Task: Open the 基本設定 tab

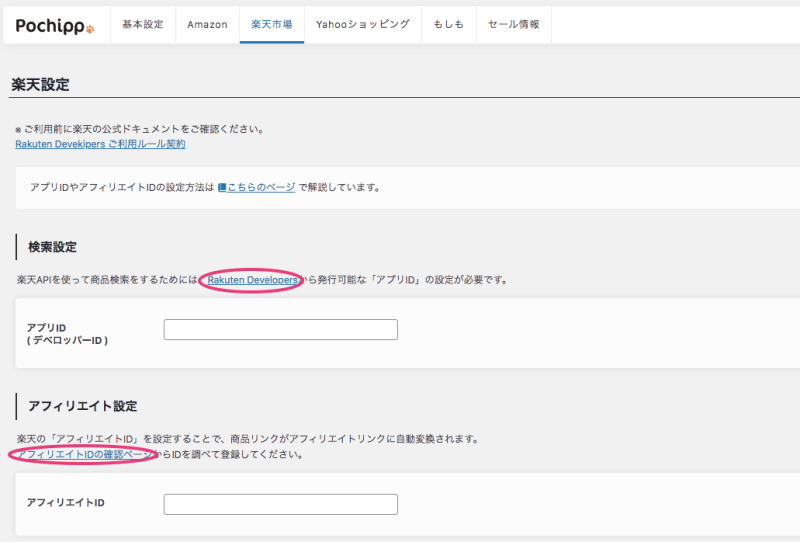Action: coord(143,24)
